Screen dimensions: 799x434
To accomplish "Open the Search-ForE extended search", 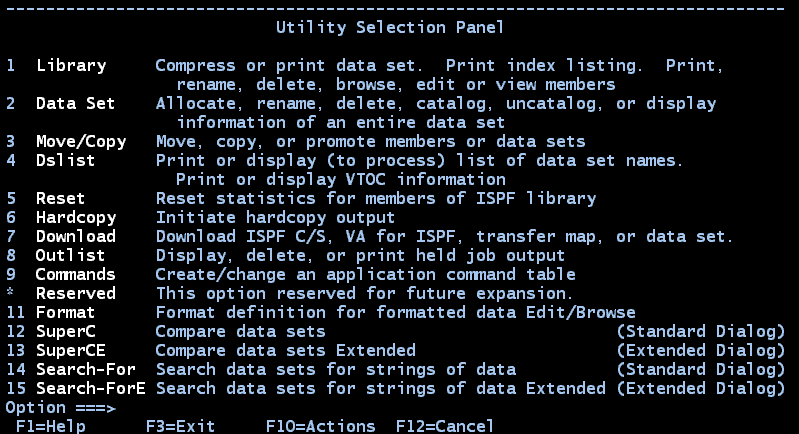I will pos(90,389).
